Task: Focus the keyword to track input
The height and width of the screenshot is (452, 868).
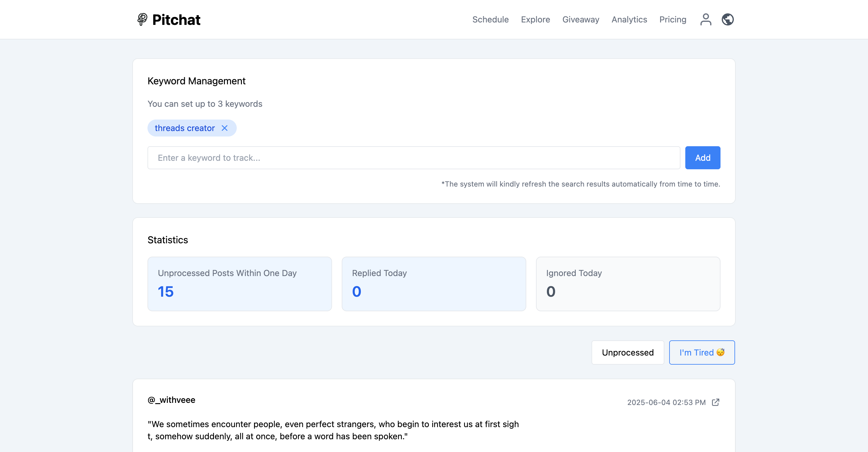Action: point(414,158)
